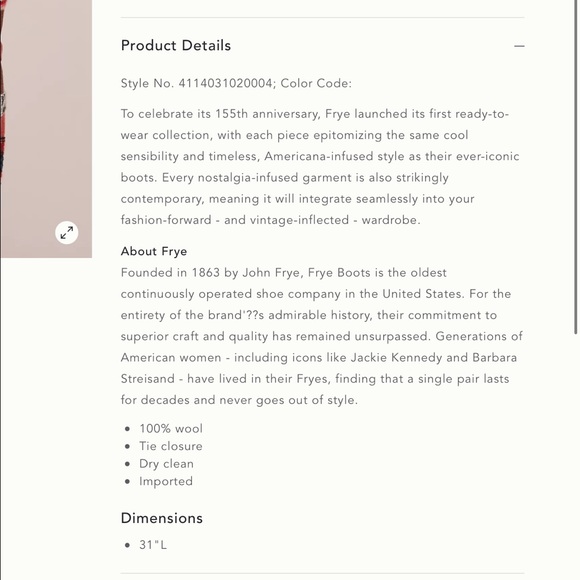Click the About Frye subheading
The width and height of the screenshot is (580, 580).
tap(154, 251)
